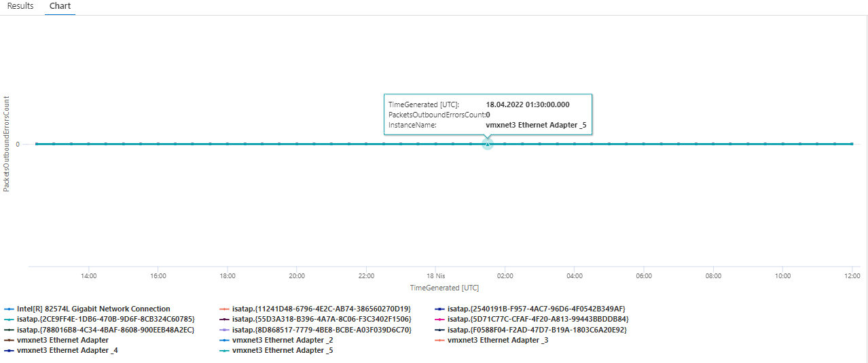
Task: Click the 12:00 x-axis time label
Action: (x=852, y=276)
